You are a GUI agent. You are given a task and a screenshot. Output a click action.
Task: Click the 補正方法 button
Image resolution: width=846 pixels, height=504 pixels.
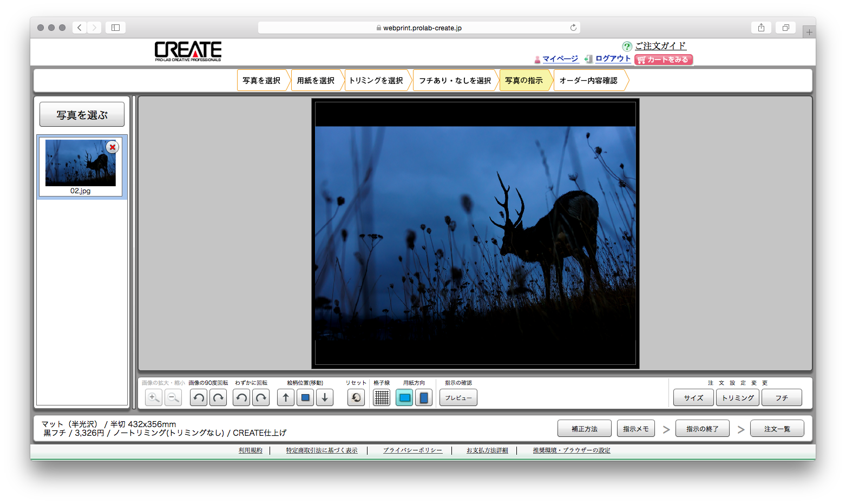point(585,429)
